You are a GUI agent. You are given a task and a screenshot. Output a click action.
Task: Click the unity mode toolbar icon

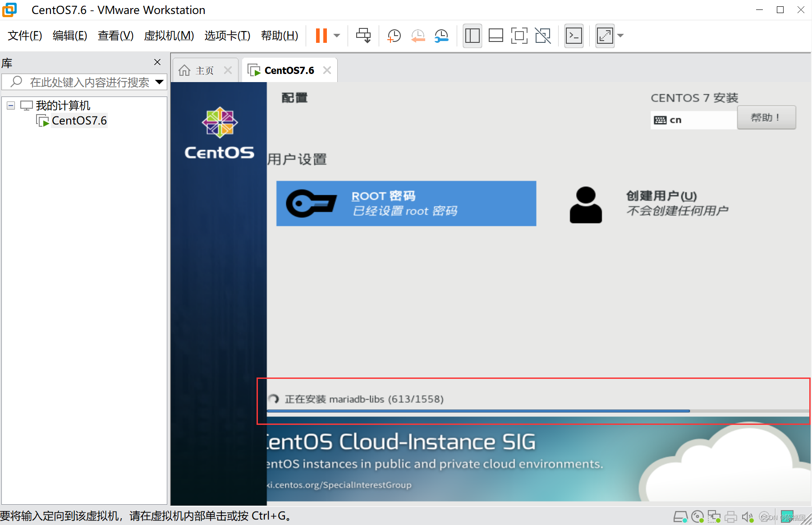543,36
